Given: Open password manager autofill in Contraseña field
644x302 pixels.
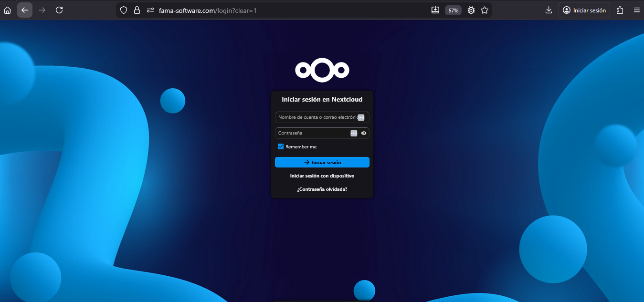Looking at the screenshot, I should 354,133.
